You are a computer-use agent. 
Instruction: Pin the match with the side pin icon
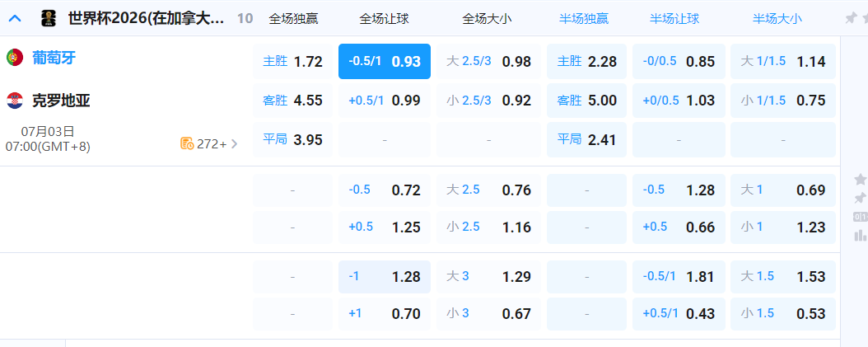tap(861, 198)
